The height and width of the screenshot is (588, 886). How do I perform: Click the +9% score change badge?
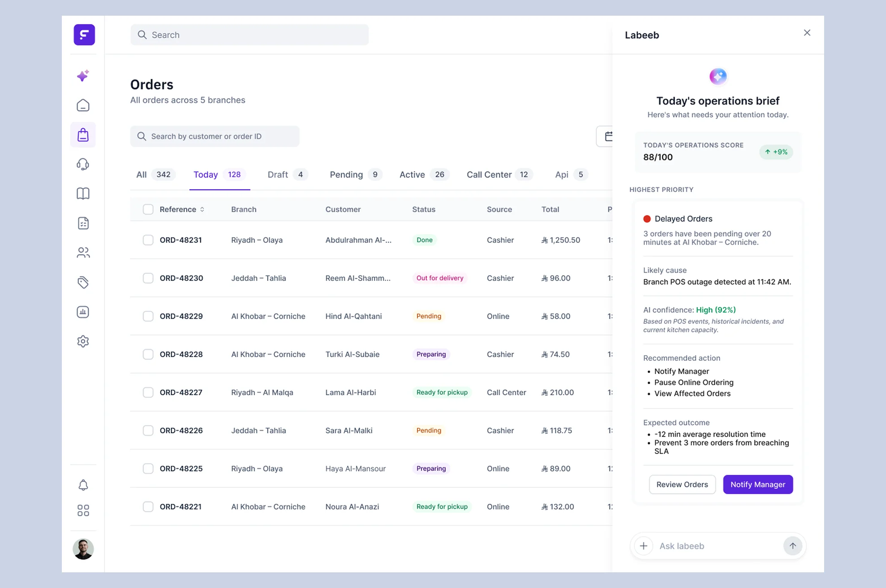pyautogui.click(x=776, y=152)
